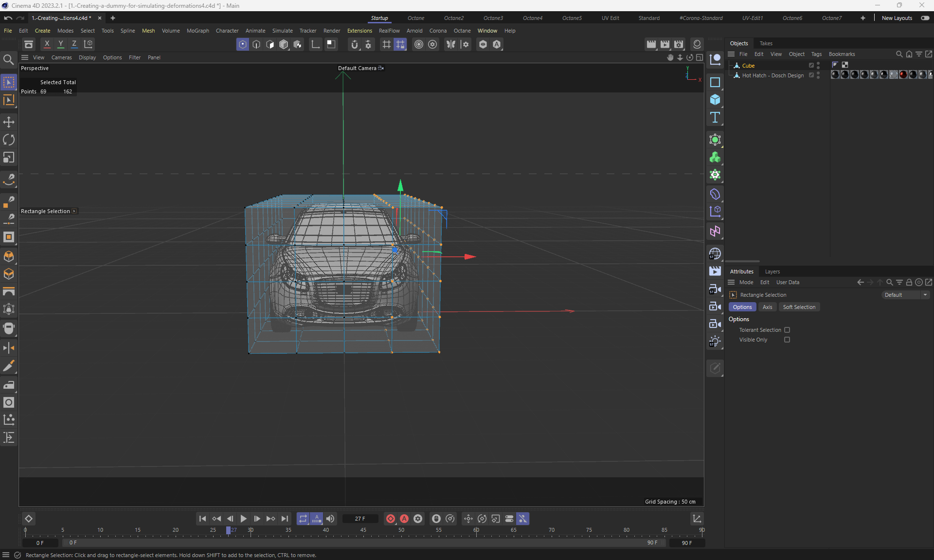934x560 pixels.
Task: Open the Default dropdown in Attributes
Action: click(x=906, y=295)
